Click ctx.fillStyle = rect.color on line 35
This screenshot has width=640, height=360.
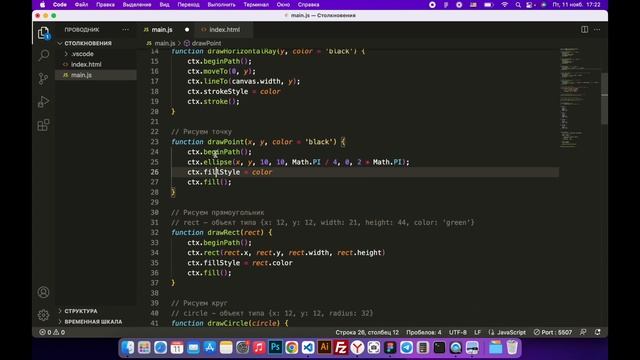pyautogui.click(x=240, y=263)
